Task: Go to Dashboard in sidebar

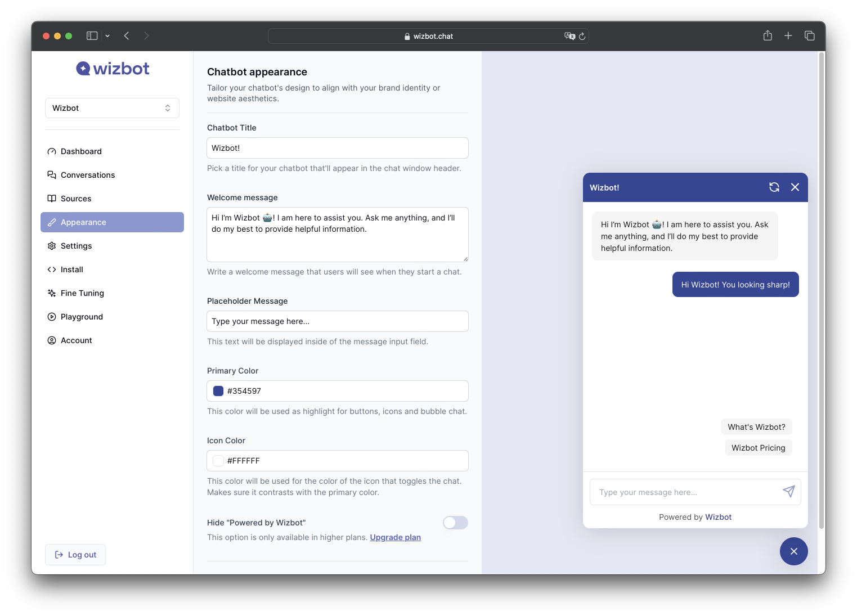Action: (x=112, y=151)
